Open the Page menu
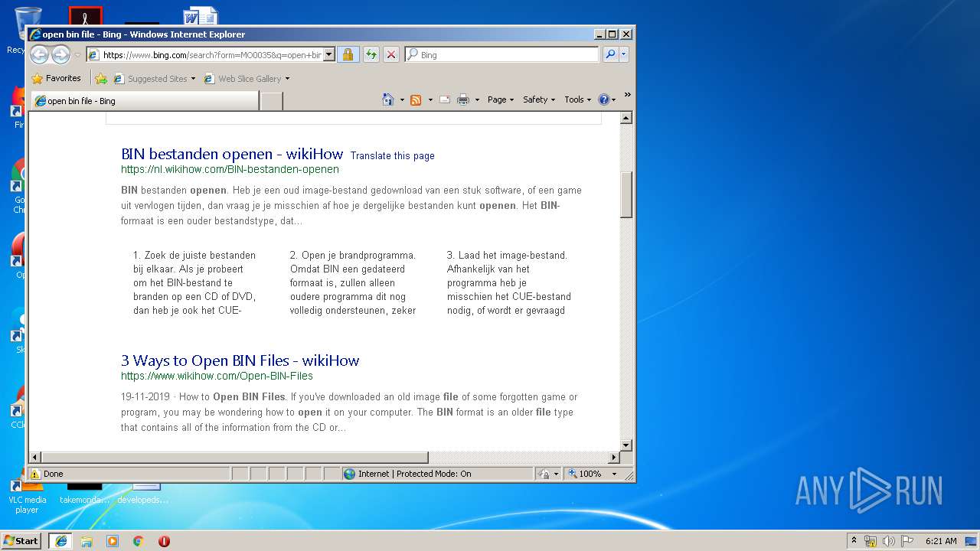980x551 pixels. tap(501, 99)
